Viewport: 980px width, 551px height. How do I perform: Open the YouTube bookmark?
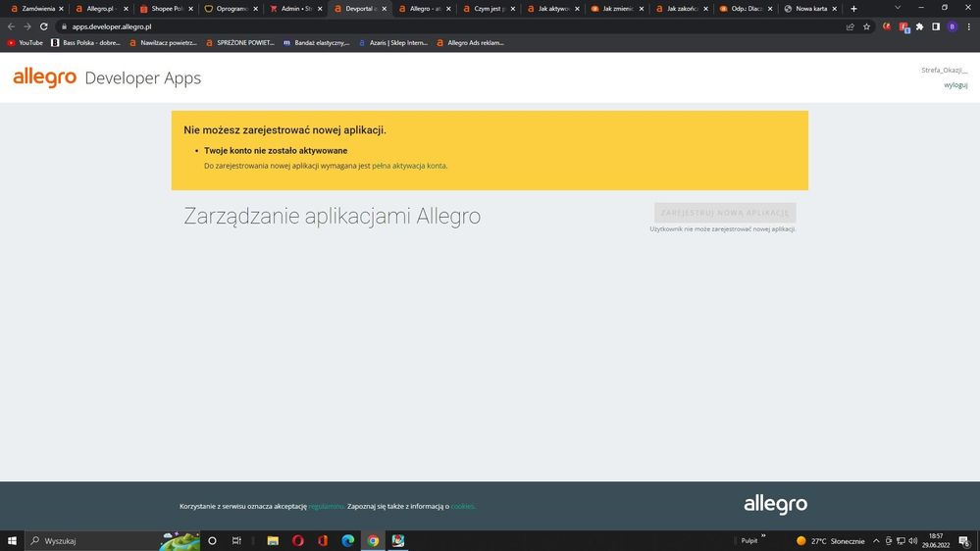[x=25, y=43]
